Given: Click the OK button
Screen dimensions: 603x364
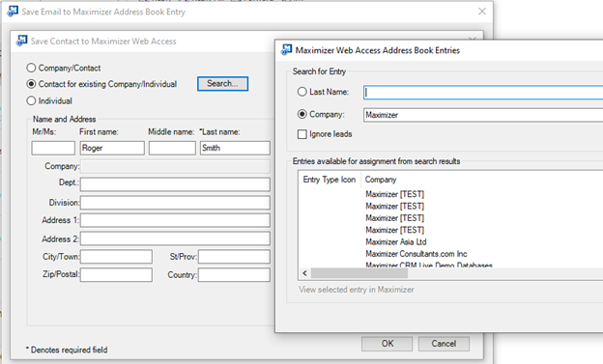Looking at the screenshot, I should pyautogui.click(x=387, y=344).
